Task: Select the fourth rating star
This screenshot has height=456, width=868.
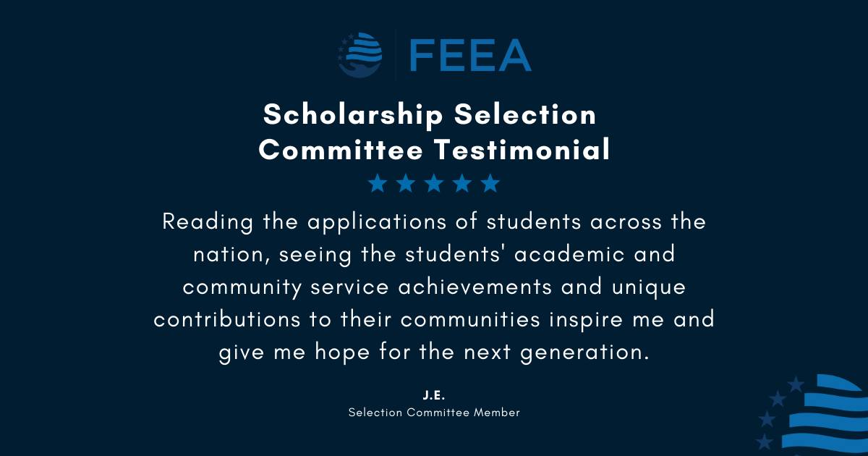Action: coord(462,183)
